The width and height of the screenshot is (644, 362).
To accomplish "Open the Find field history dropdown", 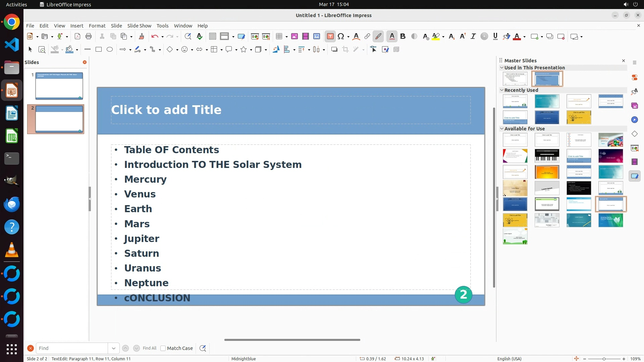I will coord(113,348).
